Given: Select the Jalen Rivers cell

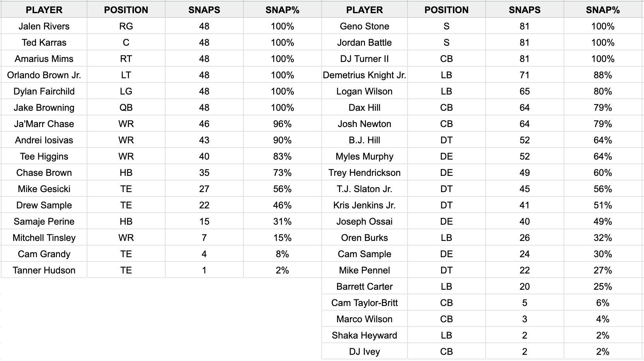Looking at the screenshot, I should click(x=44, y=26).
